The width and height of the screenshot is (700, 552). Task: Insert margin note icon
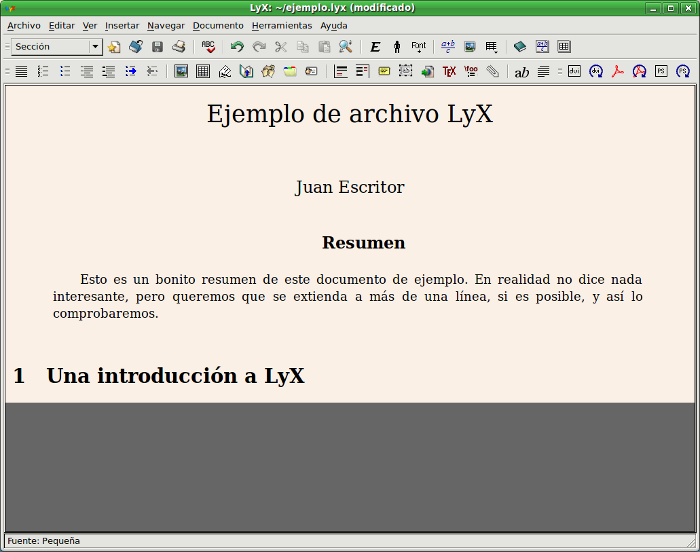point(362,71)
